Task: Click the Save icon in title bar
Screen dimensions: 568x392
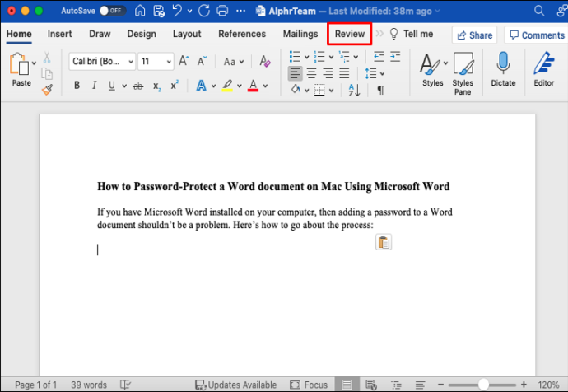Action: pos(159,11)
